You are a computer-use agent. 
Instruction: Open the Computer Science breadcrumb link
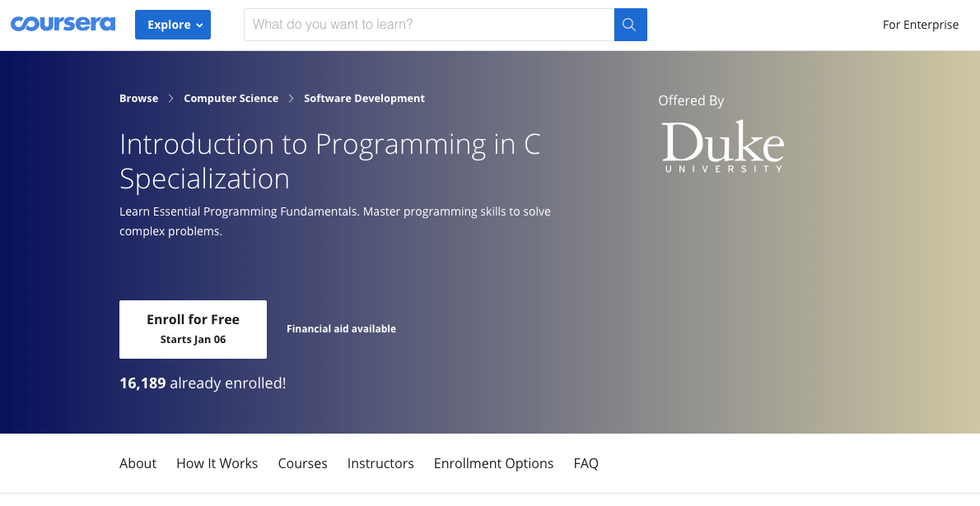click(x=231, y=99)
